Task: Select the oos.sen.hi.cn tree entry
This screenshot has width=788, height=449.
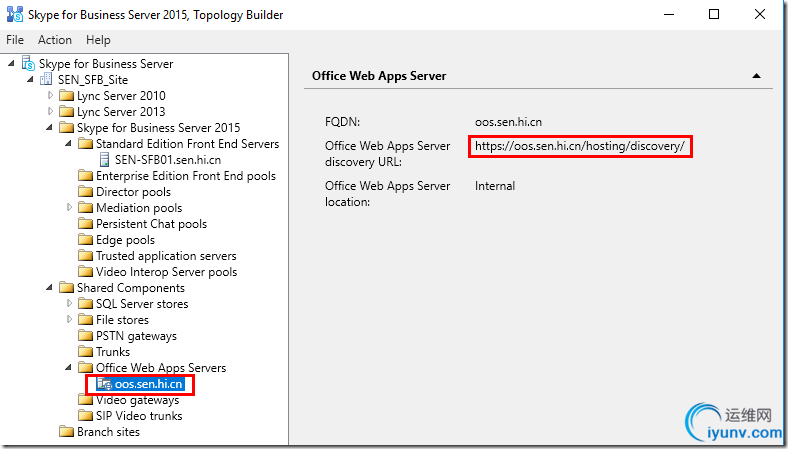Action: tap(148, 384)
